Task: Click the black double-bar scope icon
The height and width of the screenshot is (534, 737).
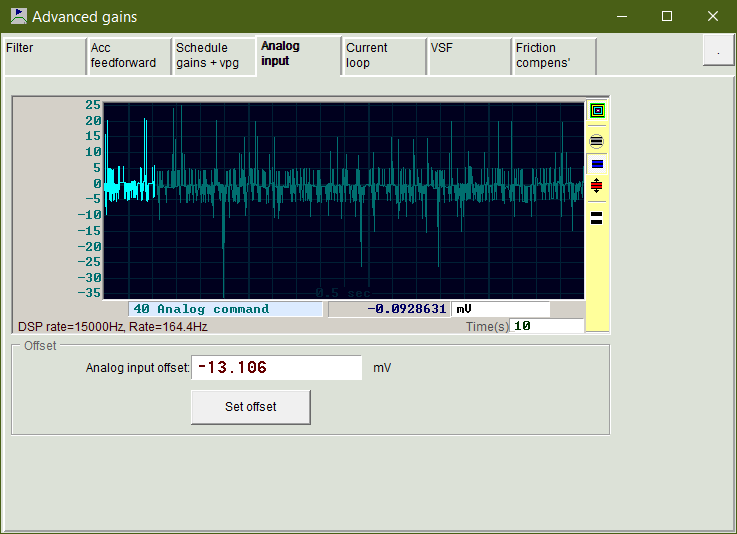Action: tap(597, 216)
